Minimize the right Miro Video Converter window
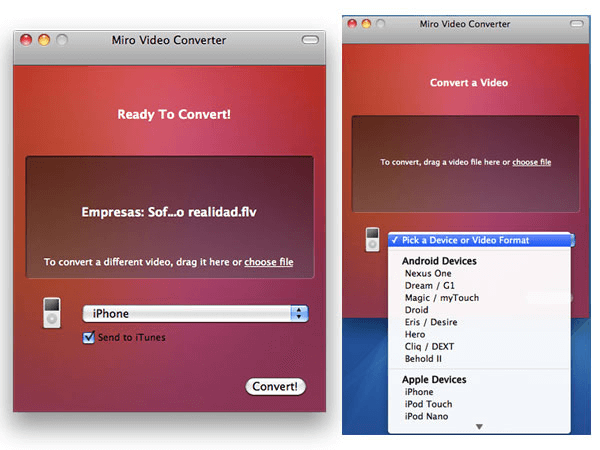600x450 pixels. pos(366,24)
